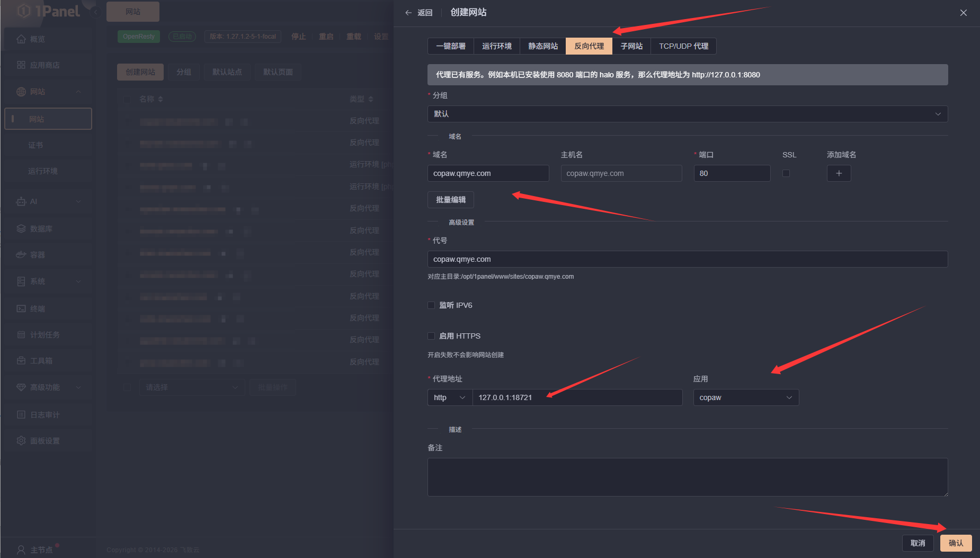The image size is (980, 558).
Task: Open 面板设置 gear icon in sidebar
Action: (x=21, y=441)
